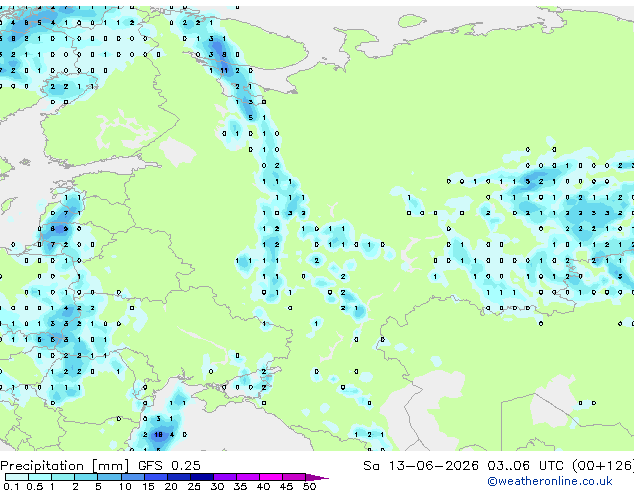Screen dimensions: 634x490
Task: Click the 'GFS 0.25' model label
Action: tap(169, 466)
